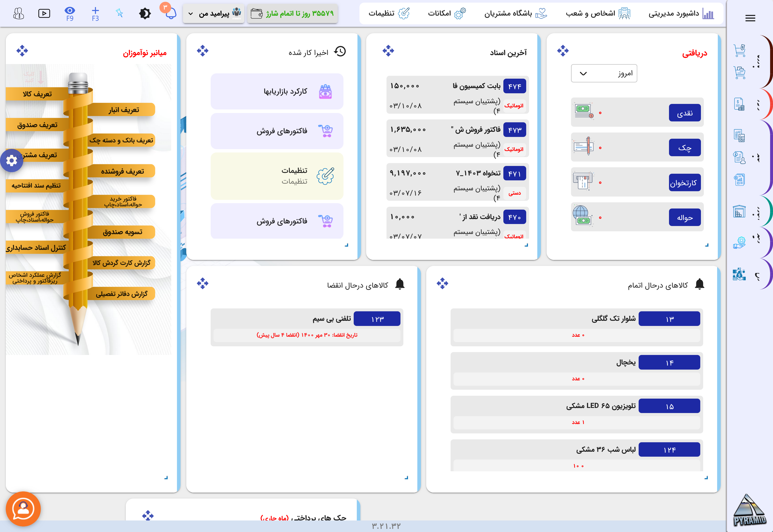Viewport: 773px width, 532px height.
Task: Toggle the hamburger sidebar menu
Action: pos(750,18)
